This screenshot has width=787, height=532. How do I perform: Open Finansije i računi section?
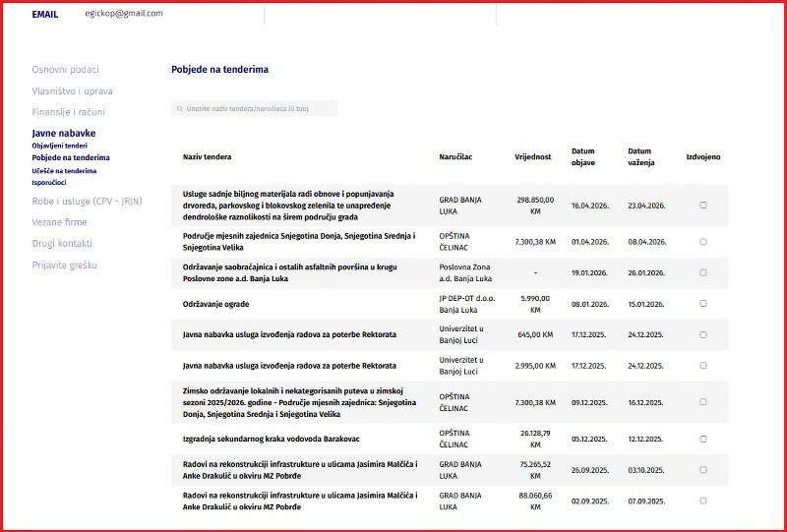point(68,112)
